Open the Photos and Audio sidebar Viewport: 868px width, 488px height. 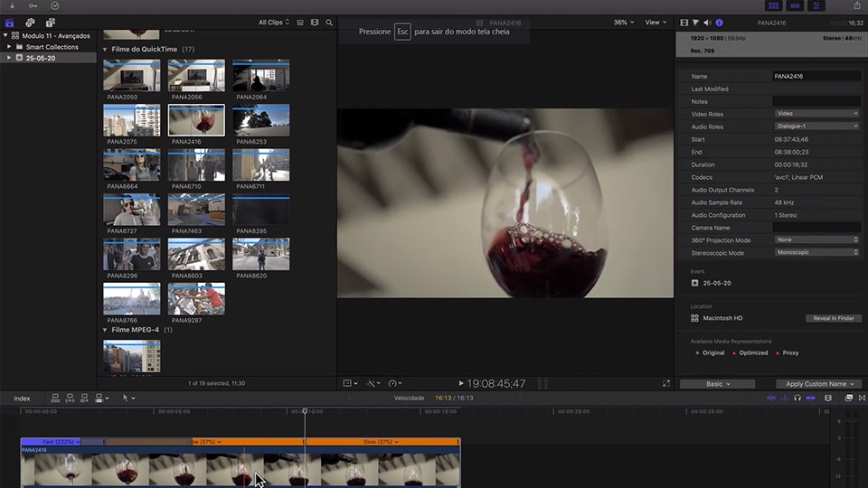coord(30,23)
